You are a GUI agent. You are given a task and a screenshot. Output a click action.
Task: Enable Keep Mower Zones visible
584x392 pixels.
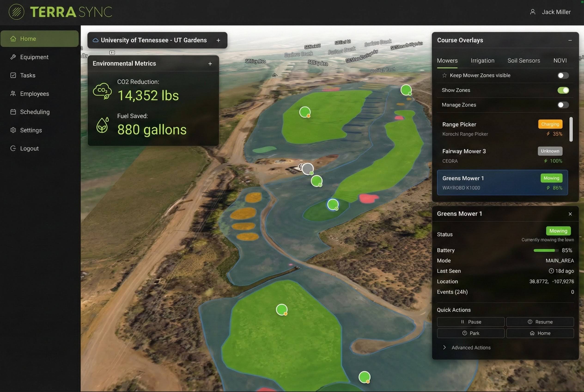(563, 75)
